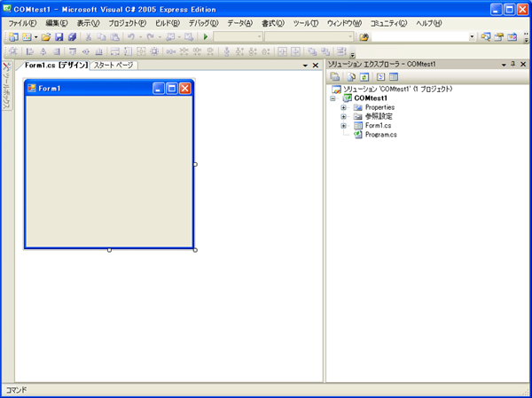Click the New Project toolbar icon
The height and width of the screenshot is (398, 532).
click(x=13, y=37)
